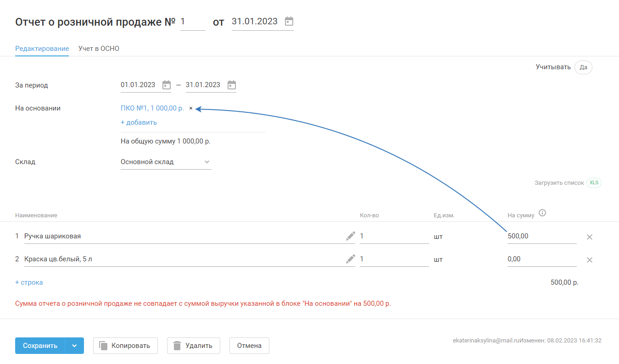Click the report number input field
This screenshot has width=619, height=364.
point(192,22)
